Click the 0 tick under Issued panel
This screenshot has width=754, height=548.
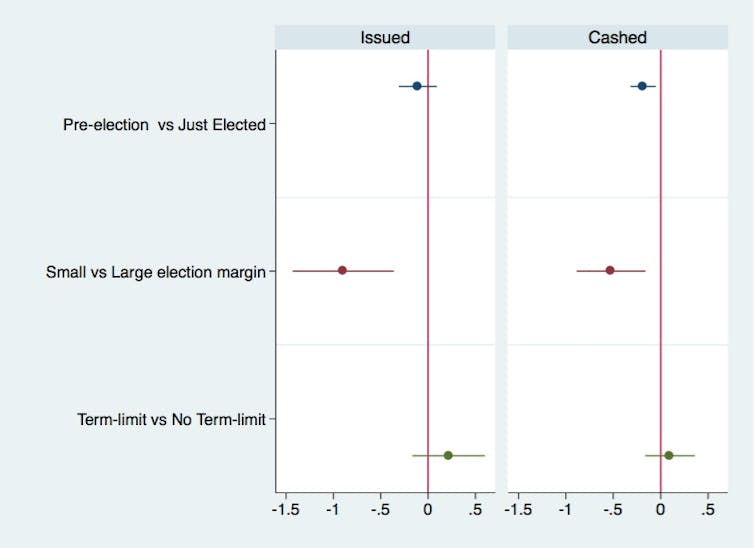click(x=428, y=509)
